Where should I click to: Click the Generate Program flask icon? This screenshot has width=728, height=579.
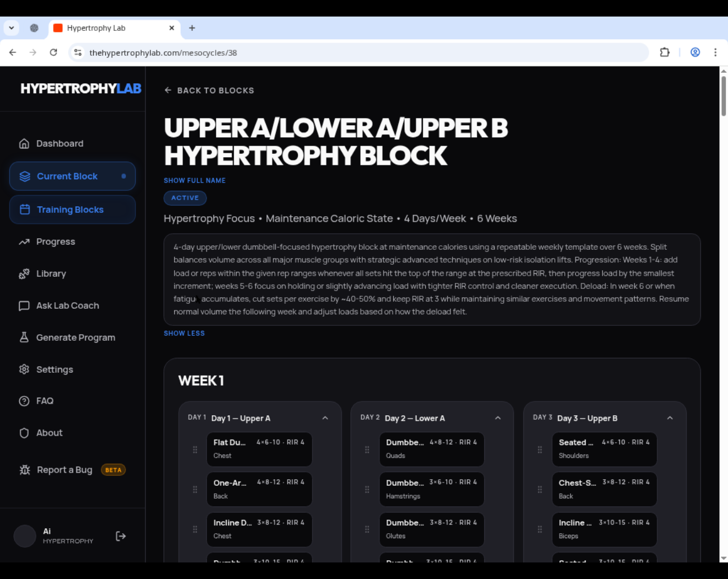[x=24, y=337]
